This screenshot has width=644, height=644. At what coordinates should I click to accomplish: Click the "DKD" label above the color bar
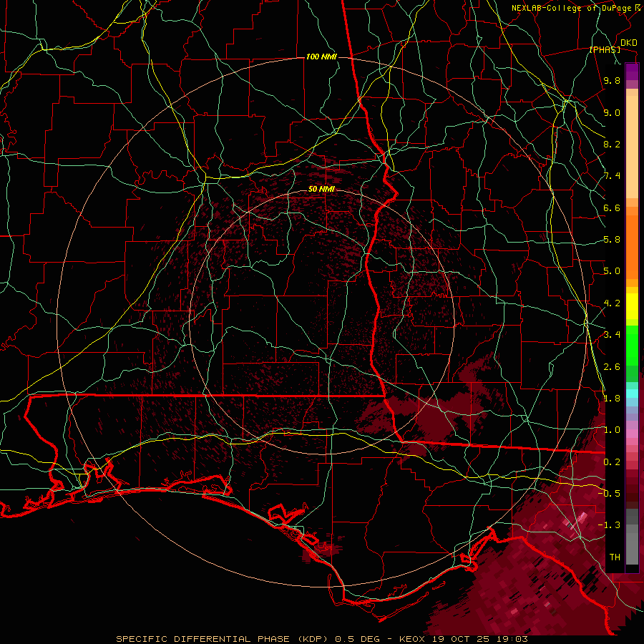(629, 43)
